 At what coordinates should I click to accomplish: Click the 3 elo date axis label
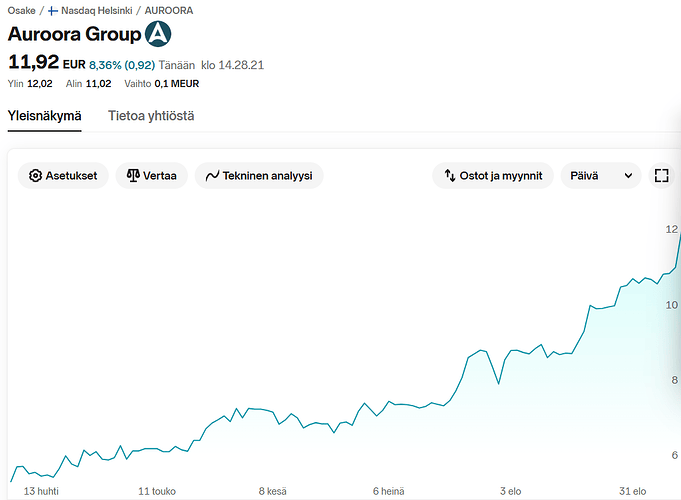pos(510,491)
